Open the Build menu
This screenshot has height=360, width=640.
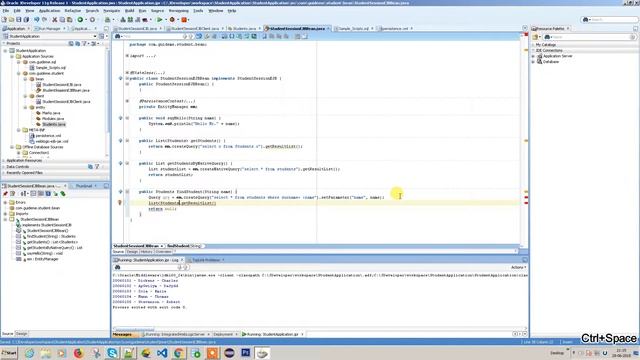pyautogui.click(x=129, y=11)
